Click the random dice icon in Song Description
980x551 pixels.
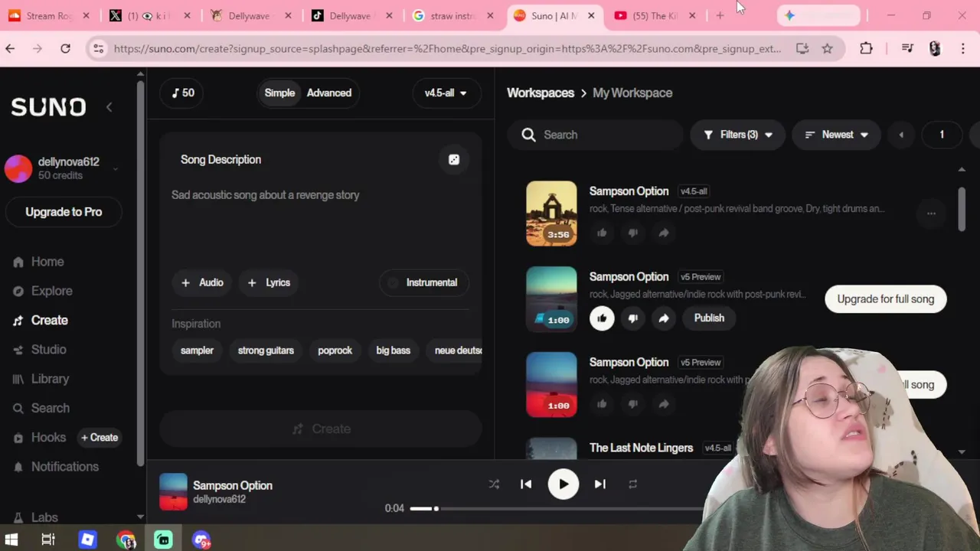pyautogui.click(x=454, y=159)
